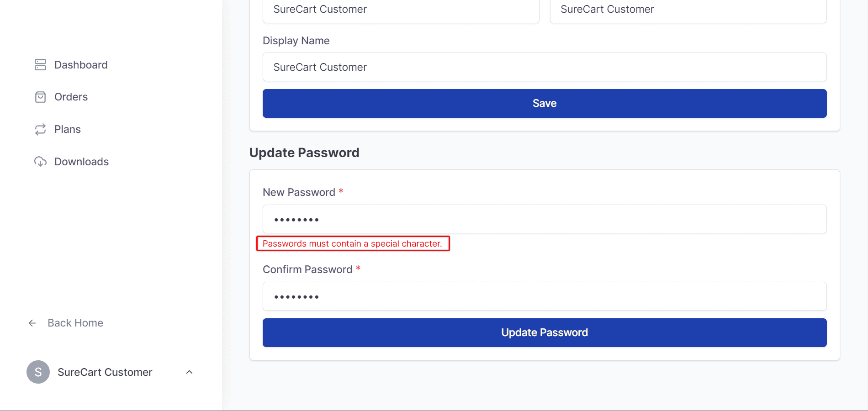Switch to the Orders section
Image resolution: width=868 pixels, height=411 pixels.
(x=71, y=97)
